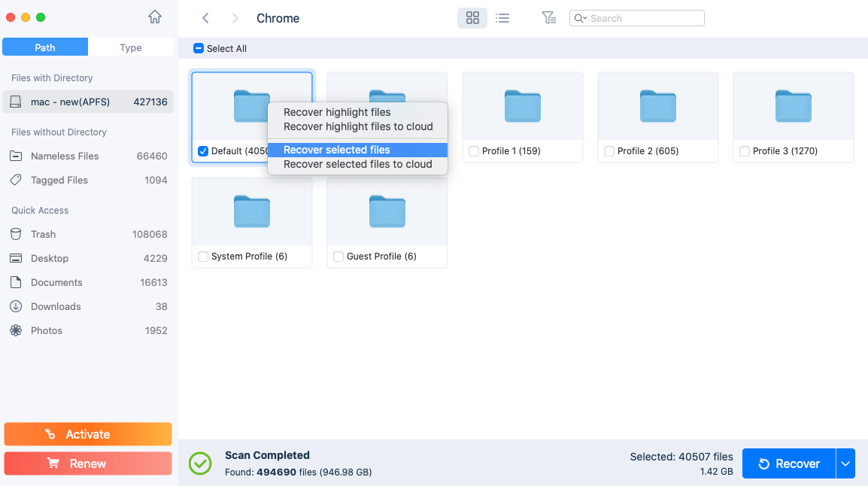
Task: Click the mac - new(APFS) disk icon
Action: [16, 102]
